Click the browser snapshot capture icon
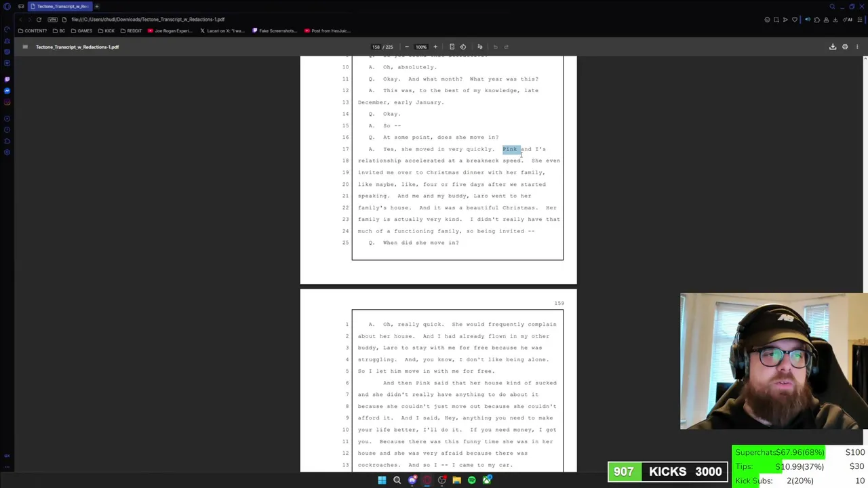Screen dimensions: 868x488 (776, 20)
